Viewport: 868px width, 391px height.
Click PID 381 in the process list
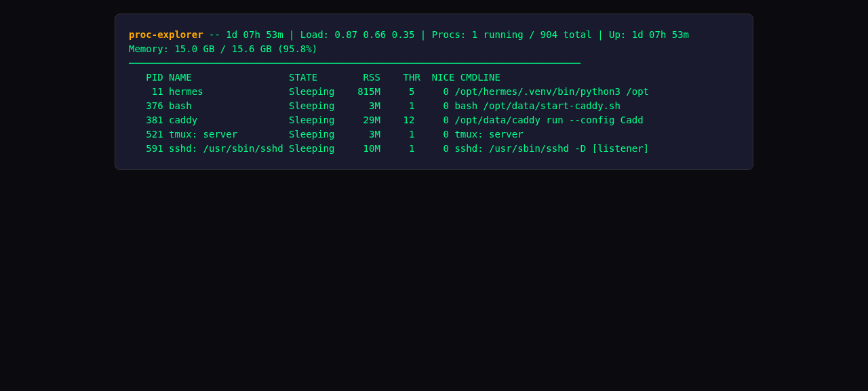155,120
